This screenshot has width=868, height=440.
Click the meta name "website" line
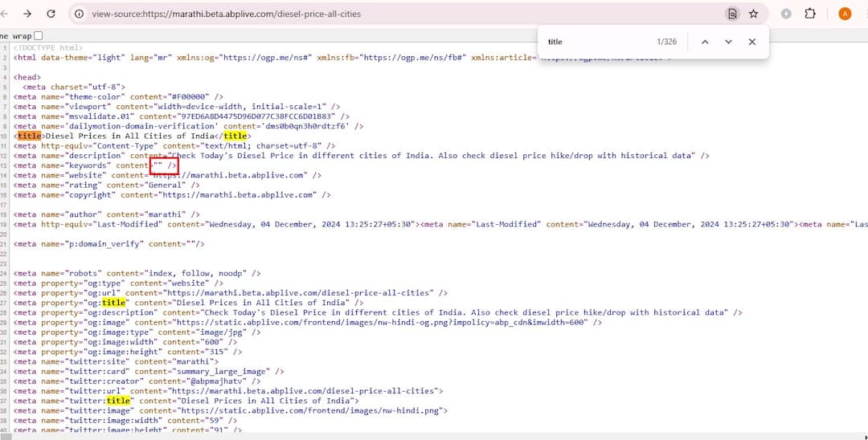167,175
